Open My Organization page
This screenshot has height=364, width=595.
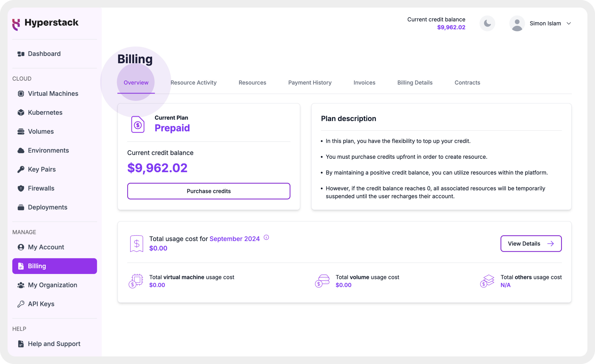(x=54, y=285)
